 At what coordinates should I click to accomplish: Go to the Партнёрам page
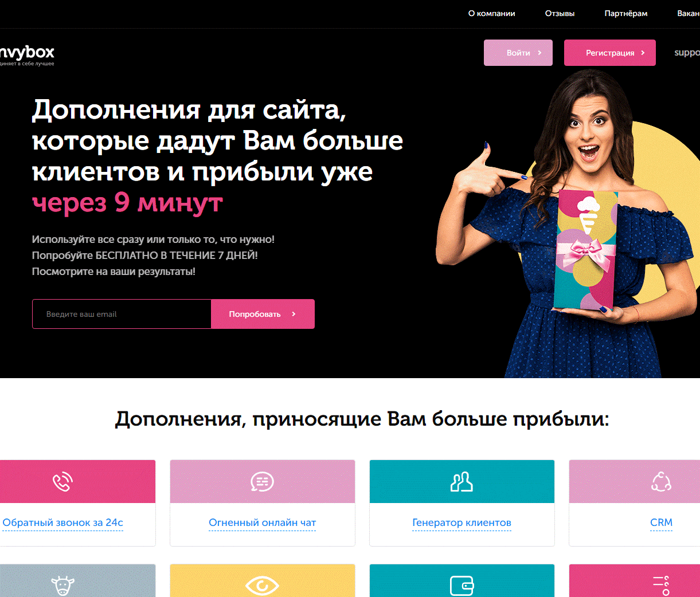(x=626, y=13)
